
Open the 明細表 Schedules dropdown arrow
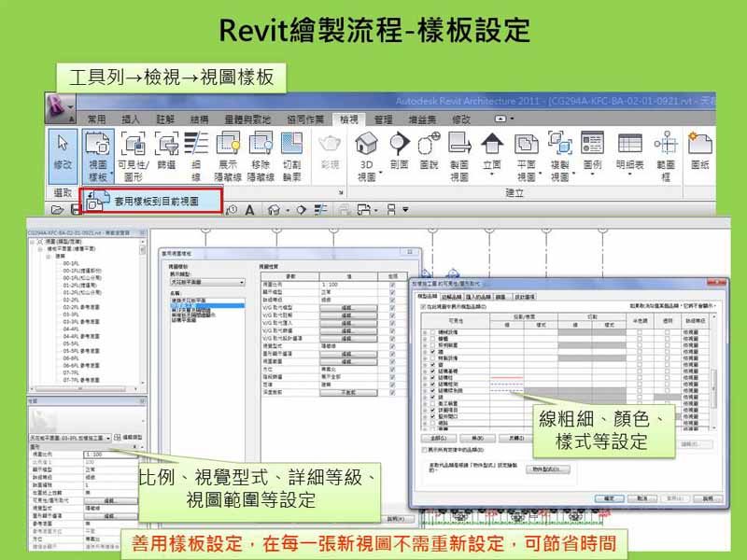coord(629,175)
